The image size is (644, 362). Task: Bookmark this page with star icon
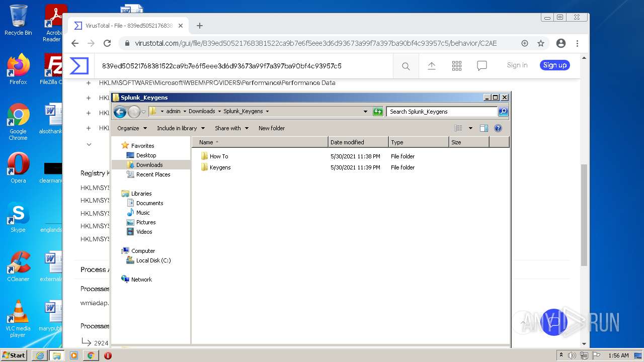pyautogui.click(x=541, y=43)
